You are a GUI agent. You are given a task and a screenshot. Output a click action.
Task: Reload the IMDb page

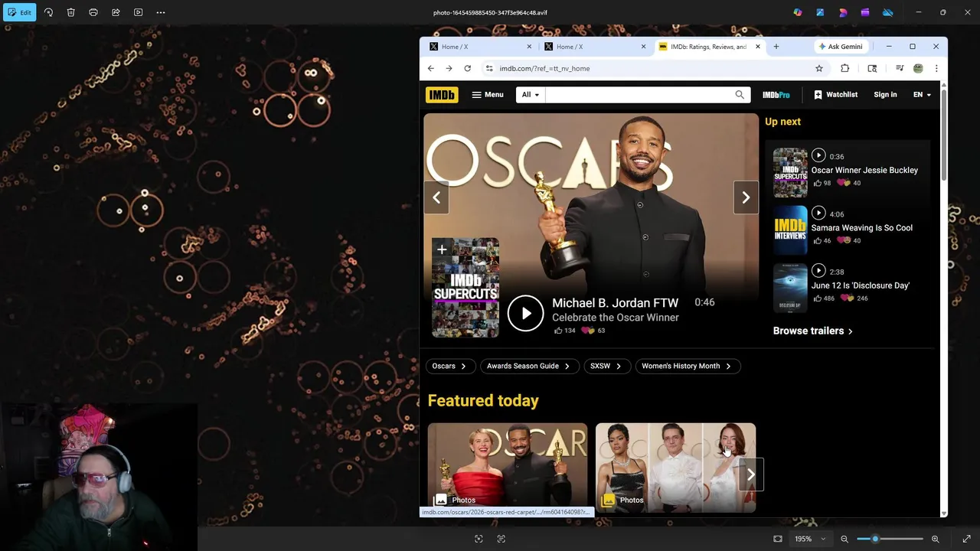click(x=467, y=68)
